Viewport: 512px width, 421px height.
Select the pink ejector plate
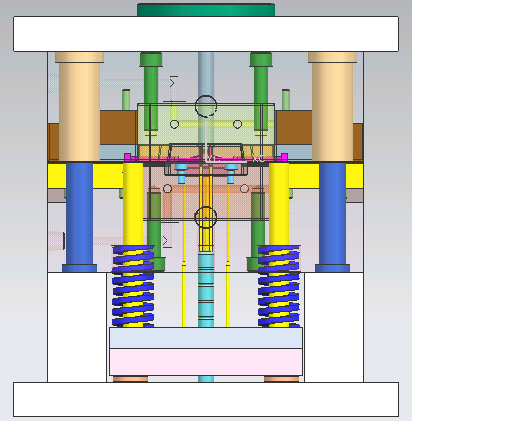pyautogui.click(x=206, y=362)
